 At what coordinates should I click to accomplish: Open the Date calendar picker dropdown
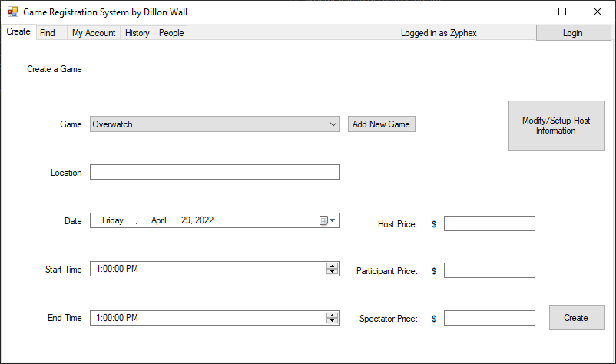coord(328,220)
